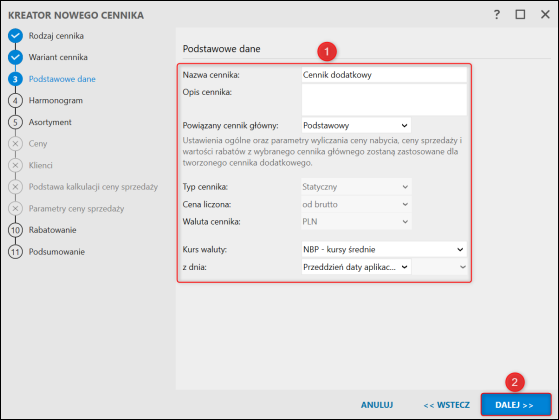
Task: Click the completed Rodzaj cennika checkmark icon
Action: point(15,36)
